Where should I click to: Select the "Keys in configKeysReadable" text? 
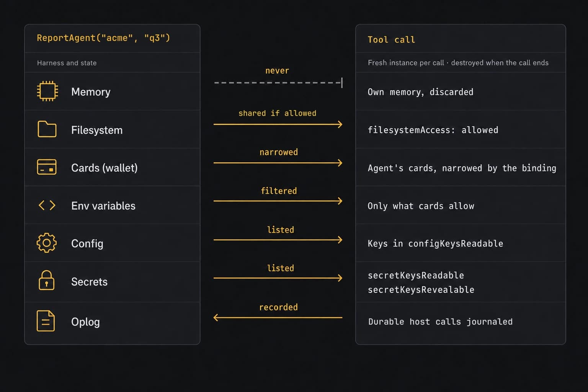point(435,243)
